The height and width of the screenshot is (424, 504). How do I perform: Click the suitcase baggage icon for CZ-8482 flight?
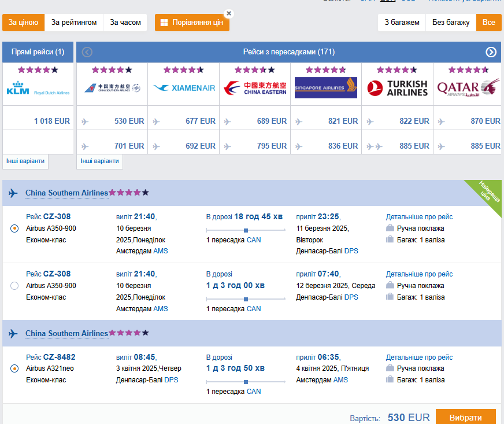(390, 379)
